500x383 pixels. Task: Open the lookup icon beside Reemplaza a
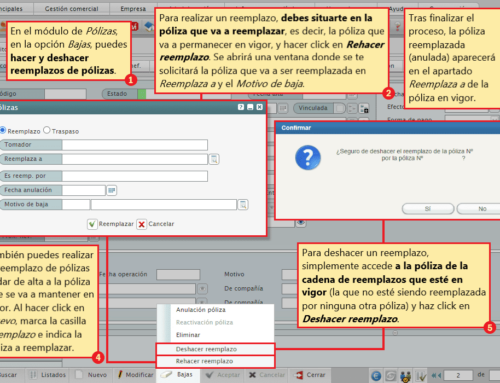(214, 159)
